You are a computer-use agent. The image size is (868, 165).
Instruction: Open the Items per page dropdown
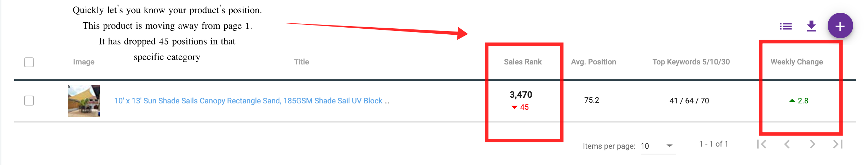point(658,146)
